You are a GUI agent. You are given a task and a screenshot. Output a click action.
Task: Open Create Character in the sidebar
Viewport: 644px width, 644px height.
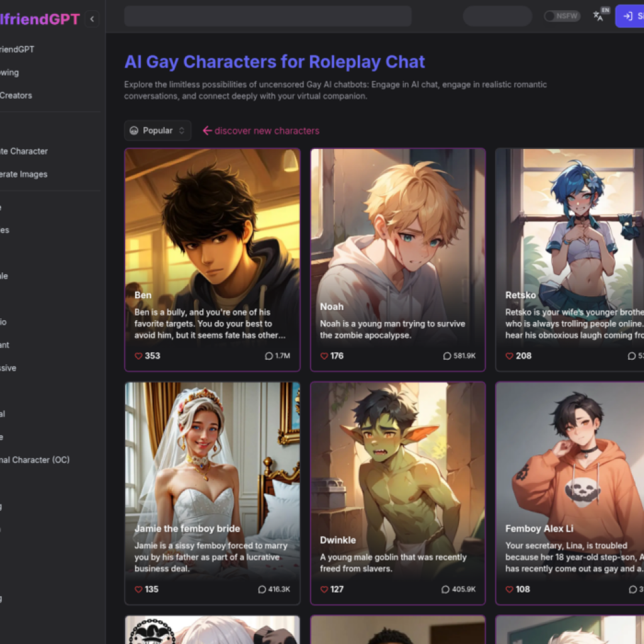(25, 151)
